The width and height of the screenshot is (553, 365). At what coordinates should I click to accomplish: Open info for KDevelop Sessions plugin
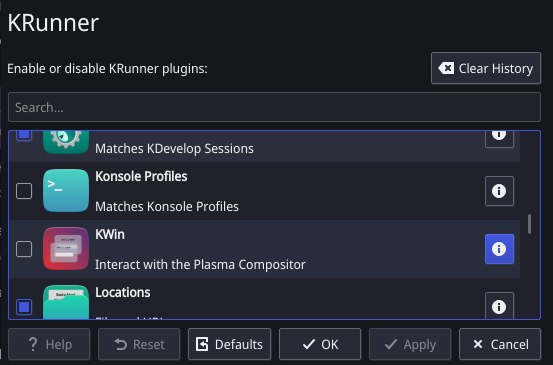click(499, 139)
